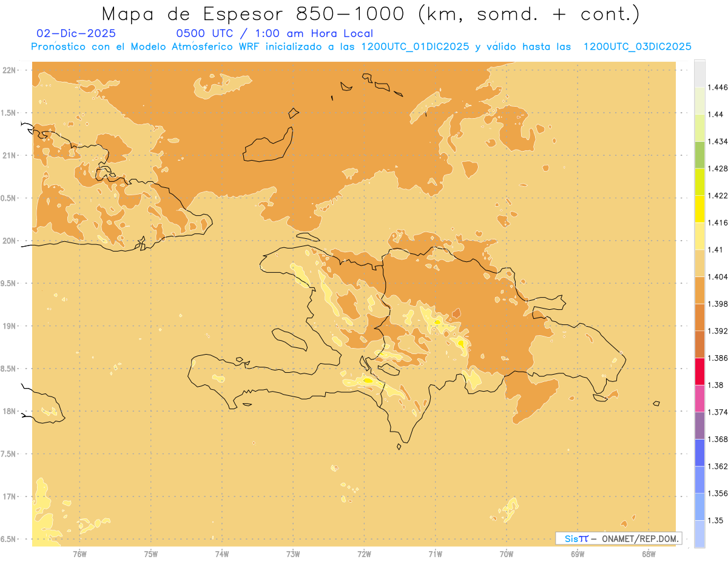The height and width of the screenshot is (562, 728).
Task: Click the 'SisPI - ONAMET/REP.DOM.' credit box
Action: [x=619, y=538]
